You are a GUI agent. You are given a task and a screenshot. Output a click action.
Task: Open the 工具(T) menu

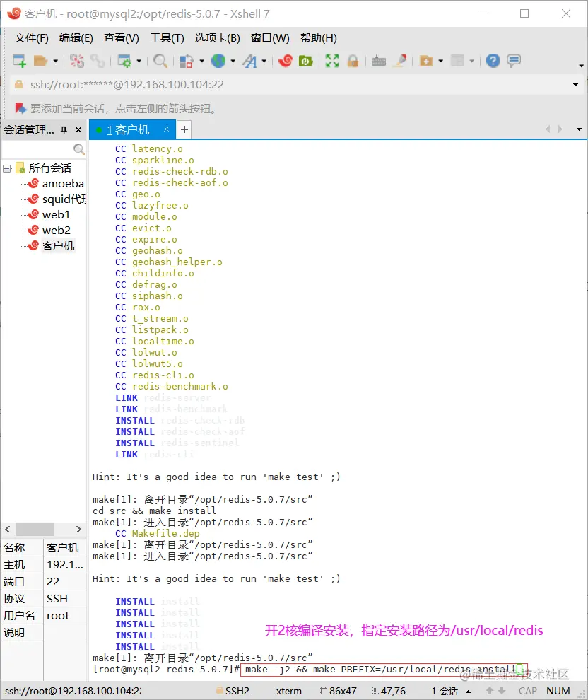coord(167,38)
